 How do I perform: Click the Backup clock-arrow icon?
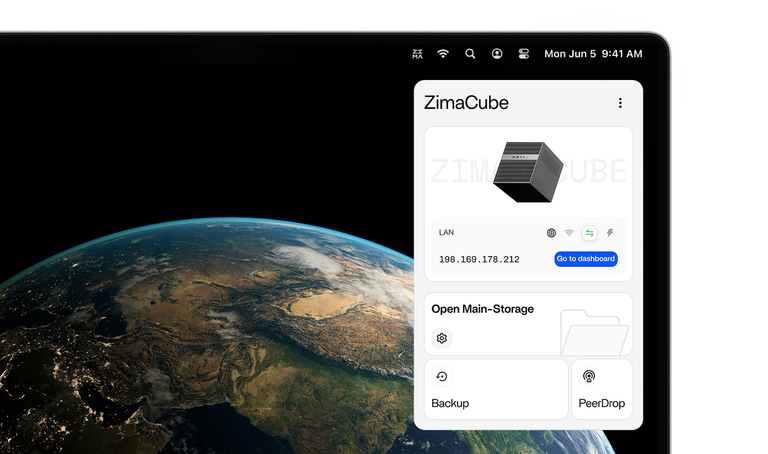(442, 377)
